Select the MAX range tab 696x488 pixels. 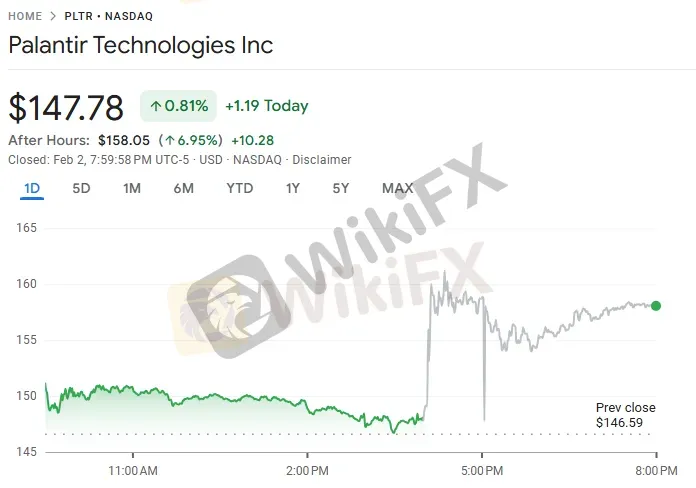(397, 188)
